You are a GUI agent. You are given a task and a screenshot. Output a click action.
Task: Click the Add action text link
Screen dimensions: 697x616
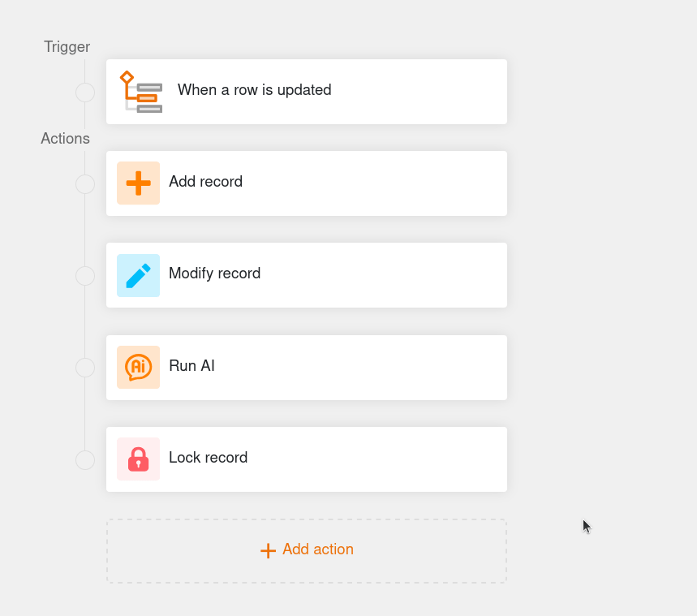pyautogui.click(x=318, y=549)
